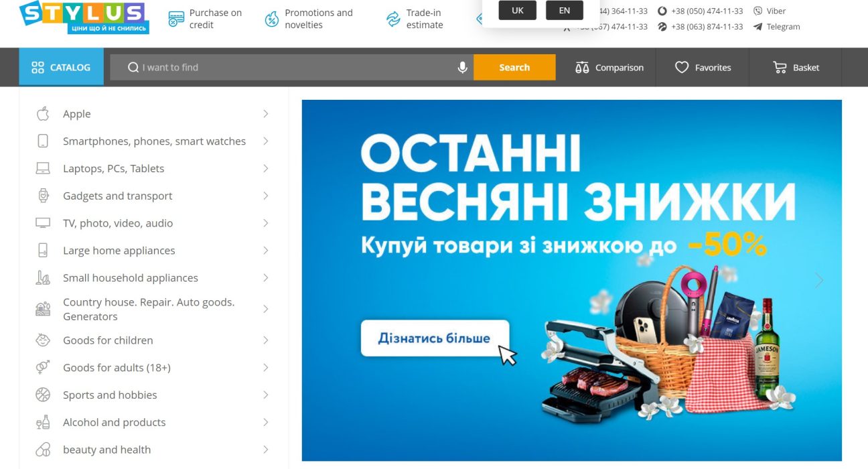Advance banner slider with right arrow
Viewport: 868px width, 469px height.
(819, 280)
